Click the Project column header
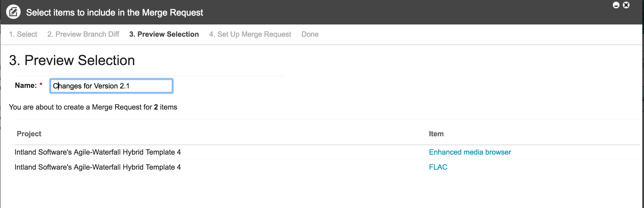The height and width of the screenshot is (208, 644). 29,134
